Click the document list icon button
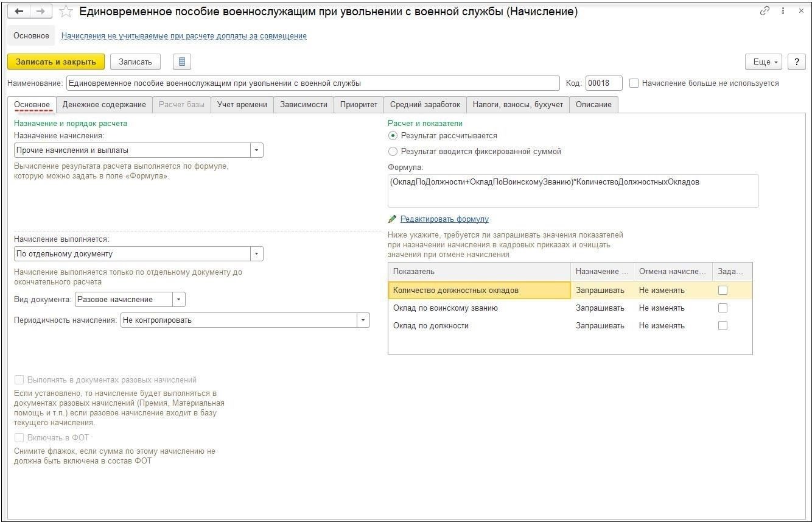Screen dimensions: 812x522 tap(182, 62)
